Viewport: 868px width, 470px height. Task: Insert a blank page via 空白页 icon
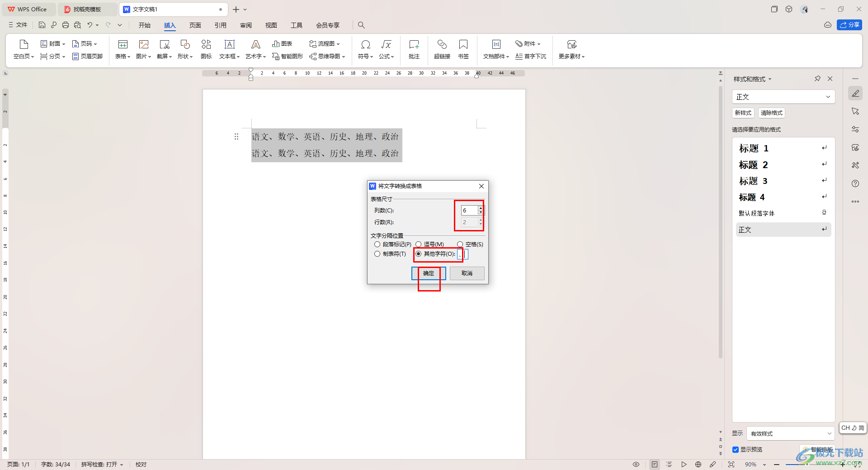pos(24,44)
